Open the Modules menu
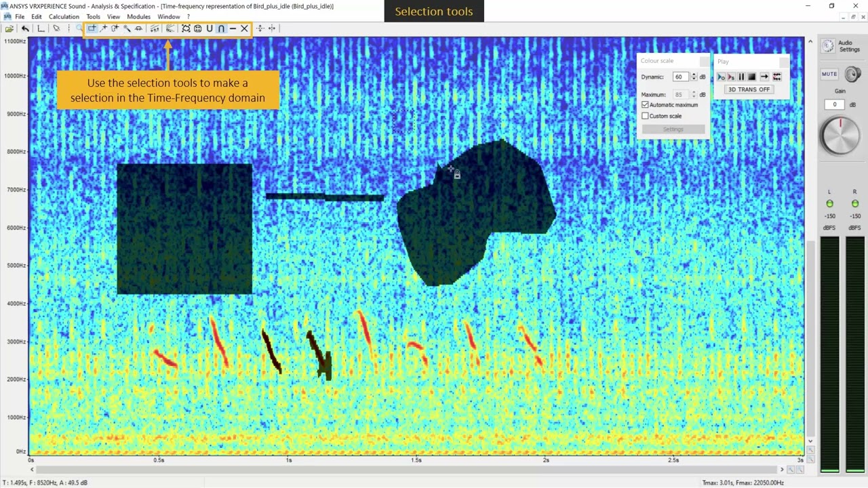The width and height of the screenshot is (868, 488). [x=138, y=17]
